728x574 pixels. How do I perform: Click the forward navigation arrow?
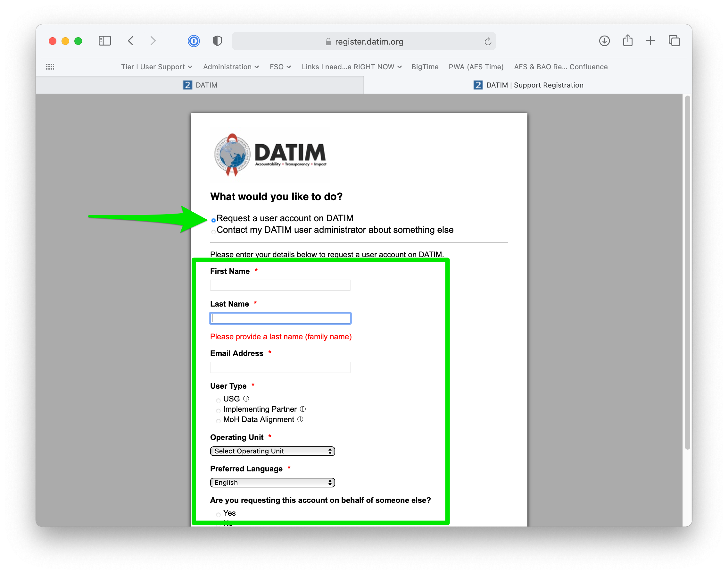[153, 41]
